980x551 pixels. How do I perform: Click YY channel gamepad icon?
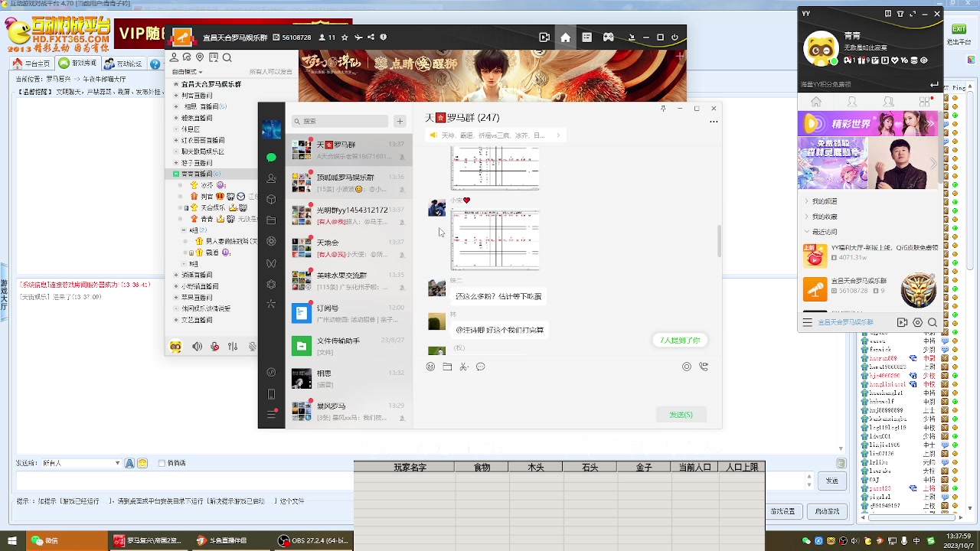tap(608, 37)
